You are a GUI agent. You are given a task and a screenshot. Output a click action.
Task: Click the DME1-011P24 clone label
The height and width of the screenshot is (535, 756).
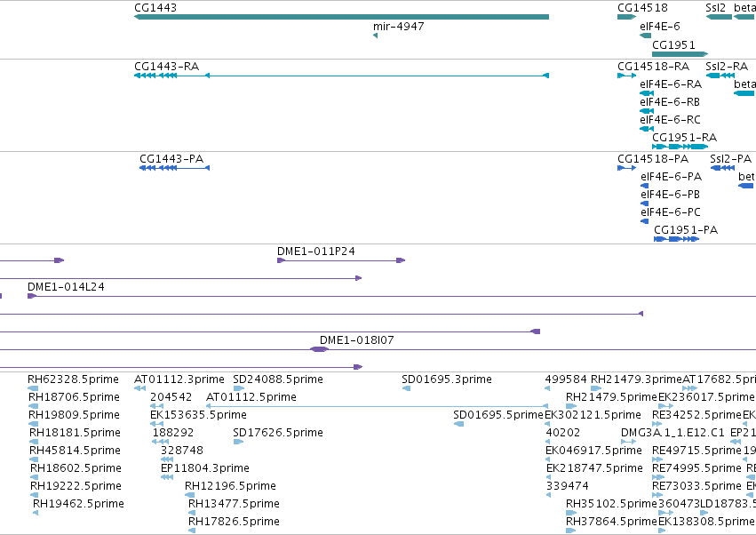(315, 252)
